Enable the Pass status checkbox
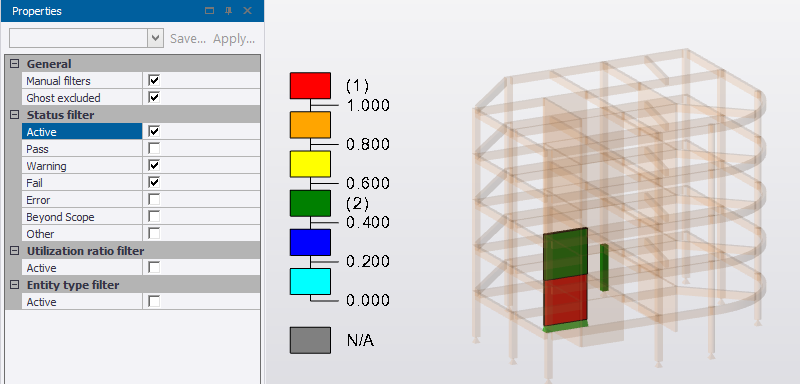 tap(154, 148)
